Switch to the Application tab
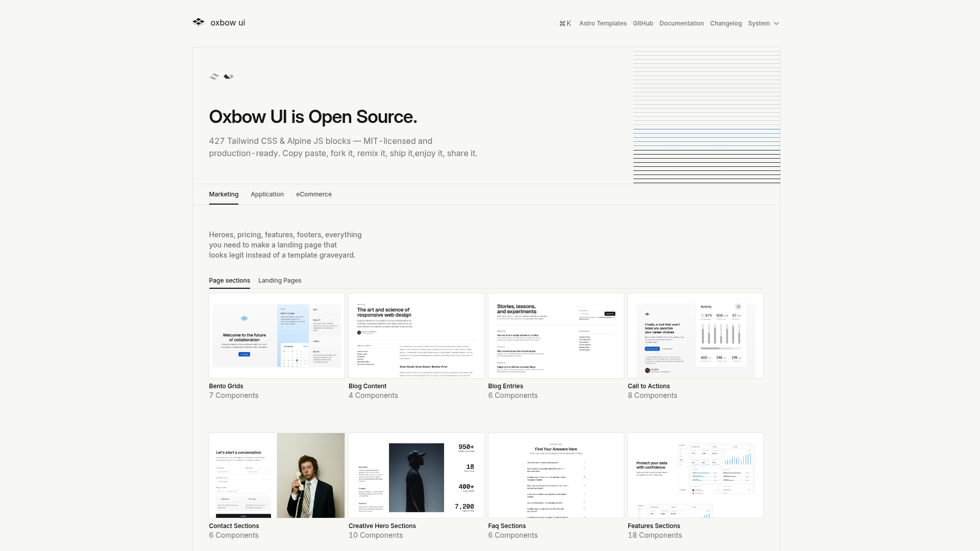 coord(267,194)
